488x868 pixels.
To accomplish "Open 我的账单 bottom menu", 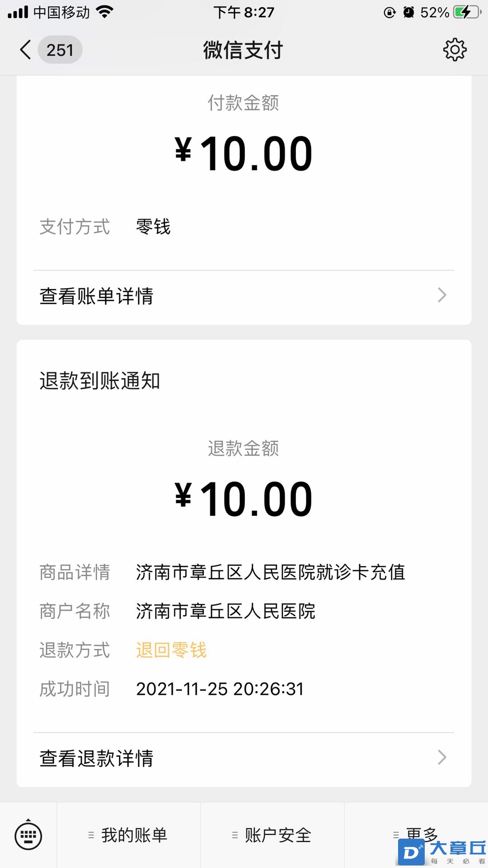I will click(x=128, y=835).
